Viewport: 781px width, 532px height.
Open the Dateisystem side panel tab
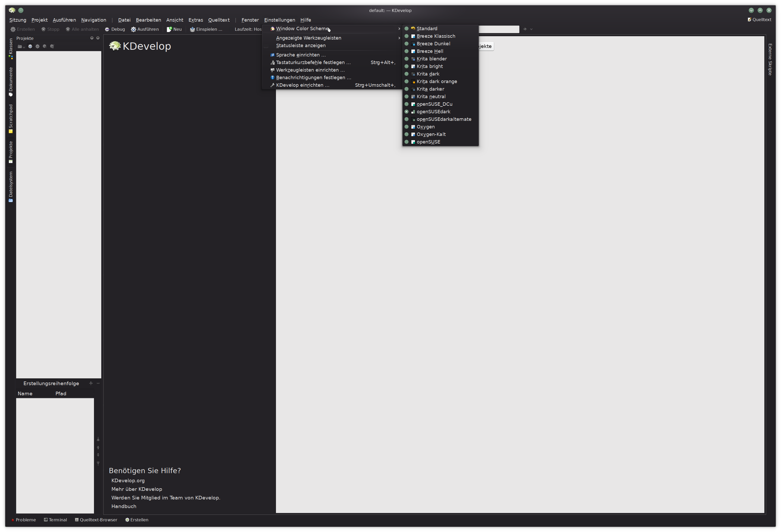[x=11, y=187]
